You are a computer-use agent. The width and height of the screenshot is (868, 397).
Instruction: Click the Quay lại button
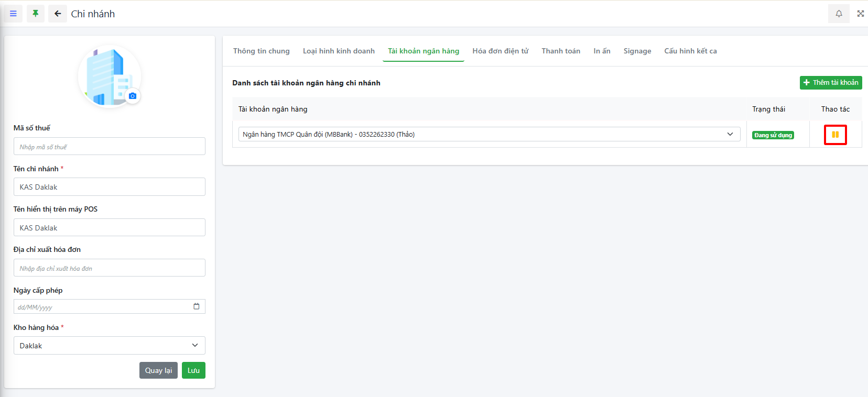tap(158, 370)
